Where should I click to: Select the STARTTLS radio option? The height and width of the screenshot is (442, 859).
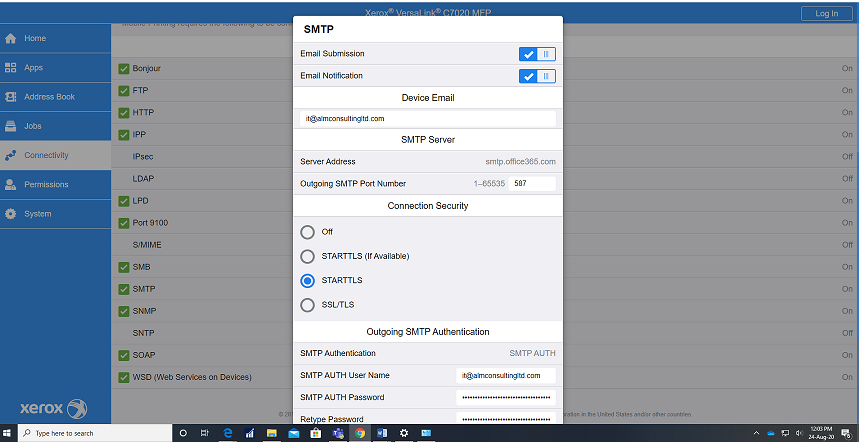307,280
